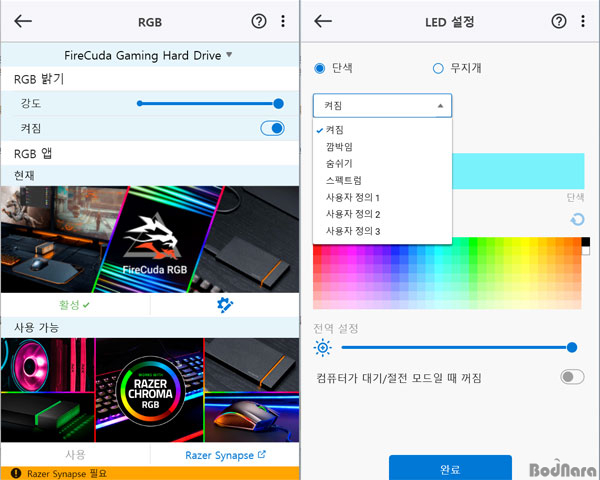Click the 강도 brightness slider
600x480 pixels.
pyautogui.click(x=210, y=103)
